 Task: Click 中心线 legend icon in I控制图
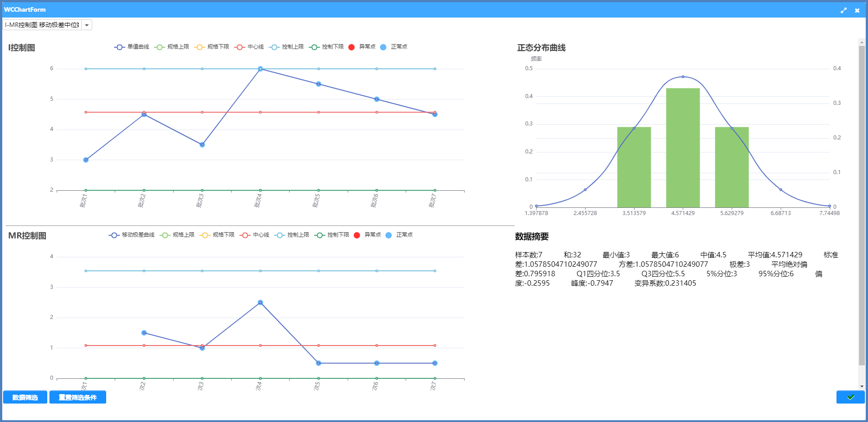[240, 47]
